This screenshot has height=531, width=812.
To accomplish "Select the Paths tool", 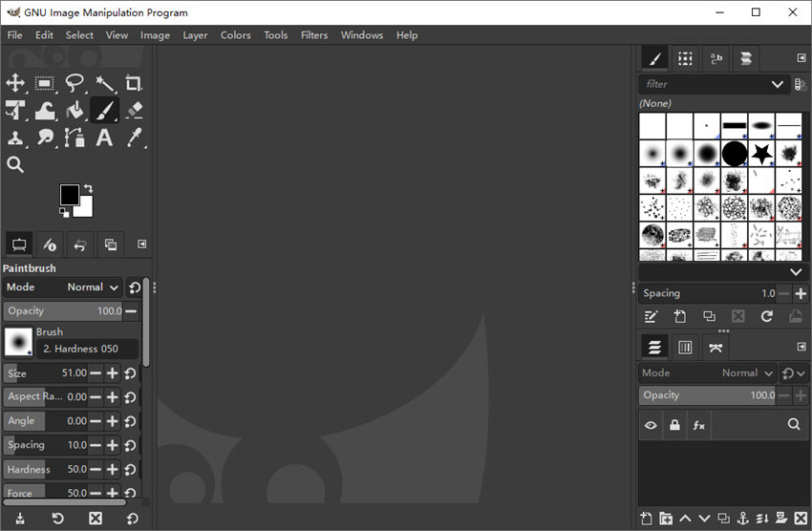I will click(x=75, y=138).
